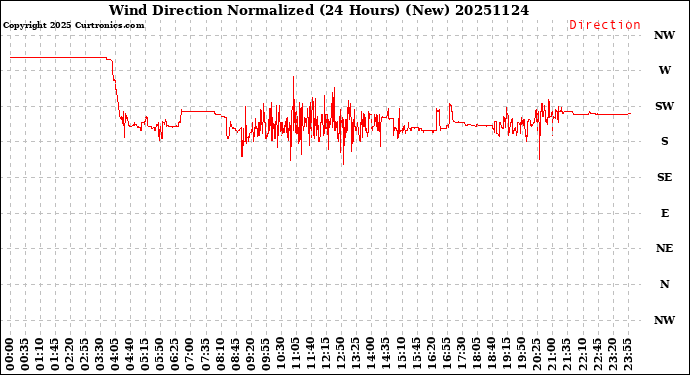Click the '11:40' time axis label
The image size is (690, 375).
pyautogui.click(x=311, y=355)
